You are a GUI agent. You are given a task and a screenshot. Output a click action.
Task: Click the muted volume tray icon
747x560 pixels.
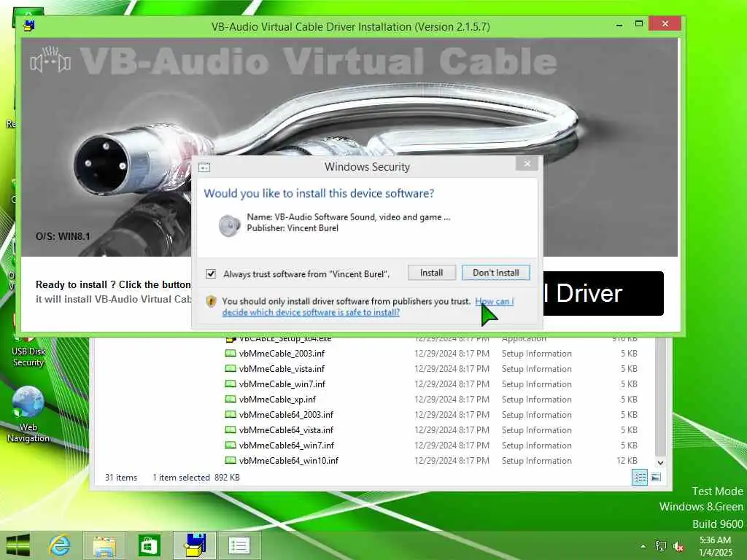(678, 546)
